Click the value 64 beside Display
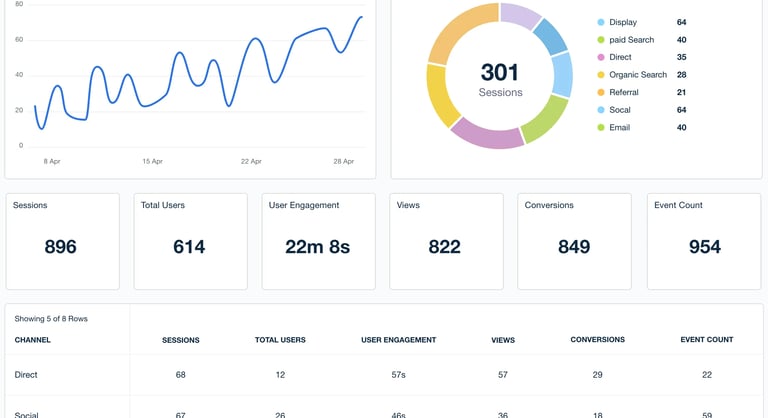 681,22
